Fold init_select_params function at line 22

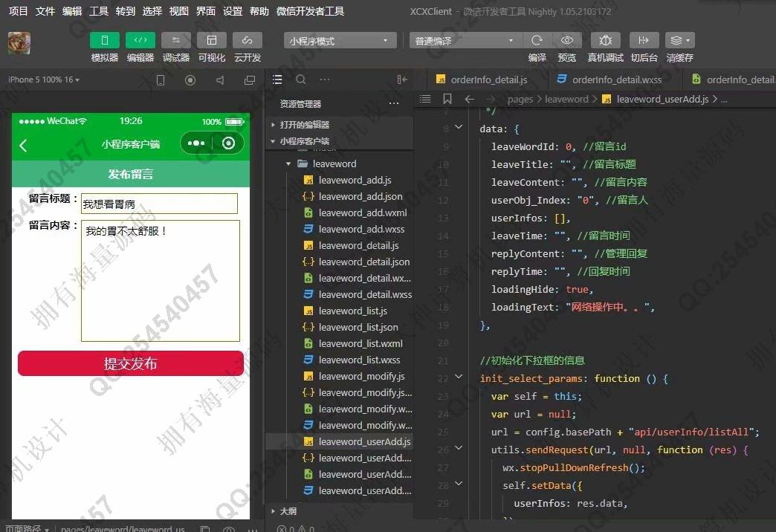(x=459, y=377)
